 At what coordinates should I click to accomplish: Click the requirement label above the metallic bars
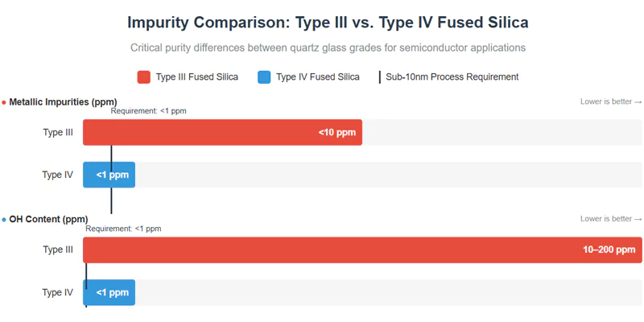click(148, 111)
